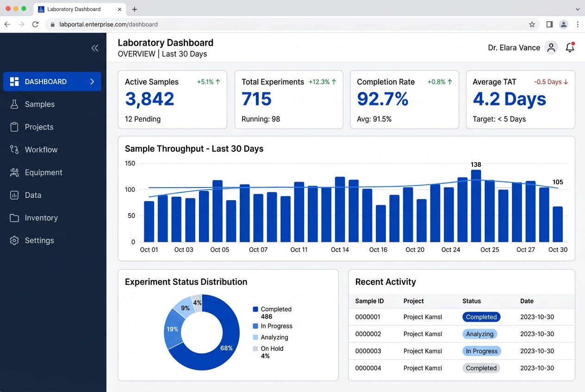
Task: Click the Sample ID column header
Action: pos(369,301)
